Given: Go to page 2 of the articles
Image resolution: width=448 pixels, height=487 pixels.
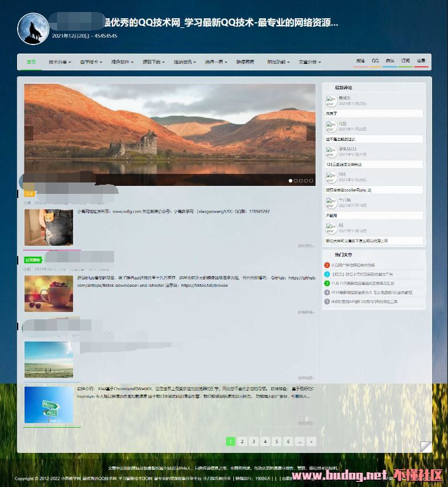Looking at the screenshot, I should pyautogui.click(x=242, y=441).
